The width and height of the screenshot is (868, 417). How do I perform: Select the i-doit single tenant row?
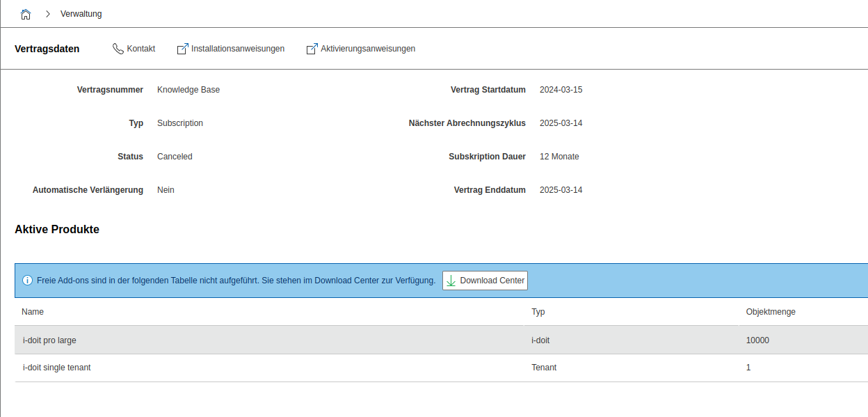tap(441, 368)
